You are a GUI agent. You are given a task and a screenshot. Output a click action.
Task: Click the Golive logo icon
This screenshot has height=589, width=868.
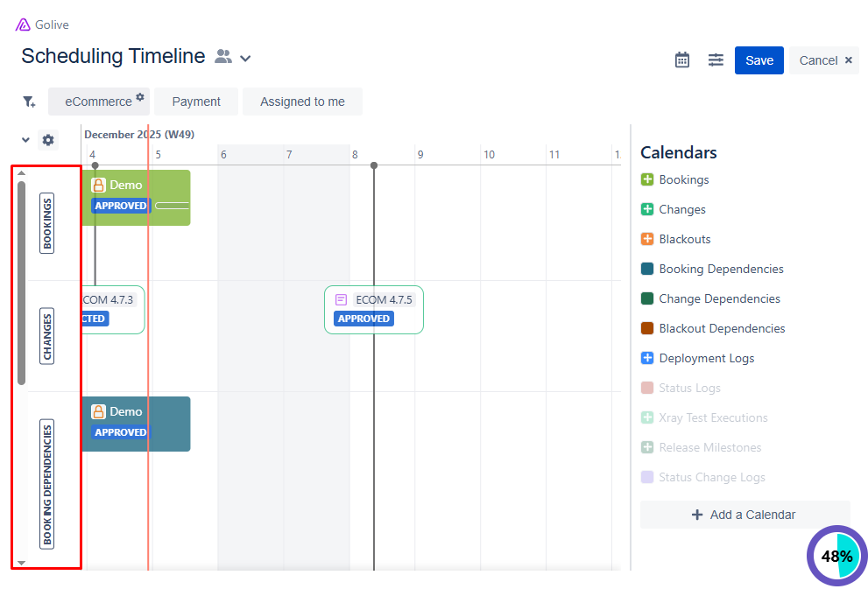tap(24, 25)
